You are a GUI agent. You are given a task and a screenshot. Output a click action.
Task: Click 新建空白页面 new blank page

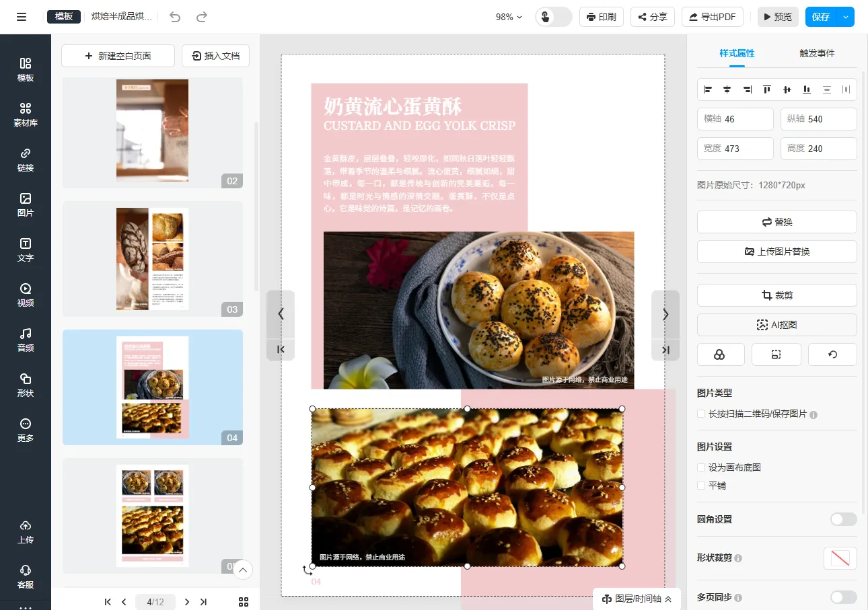point(118,56)
